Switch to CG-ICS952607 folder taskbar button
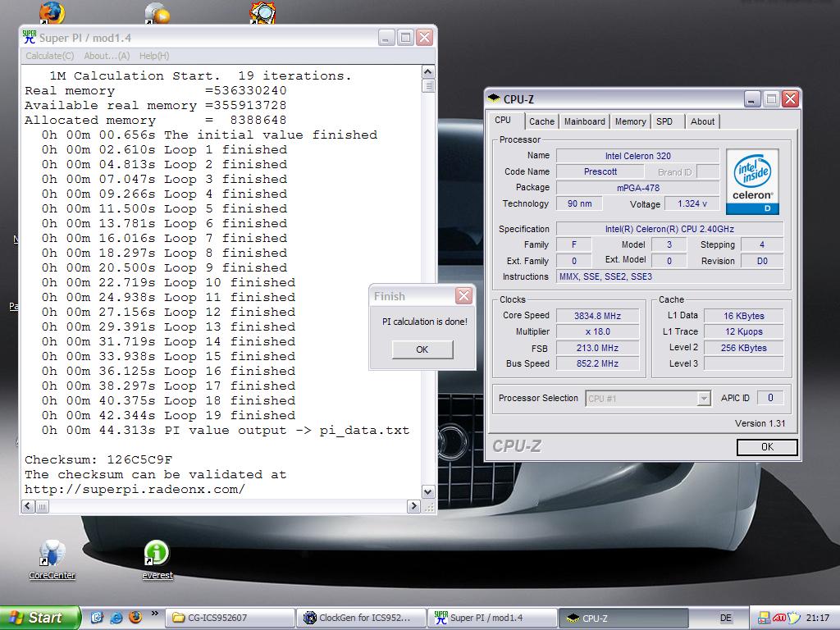 (231, 618)
